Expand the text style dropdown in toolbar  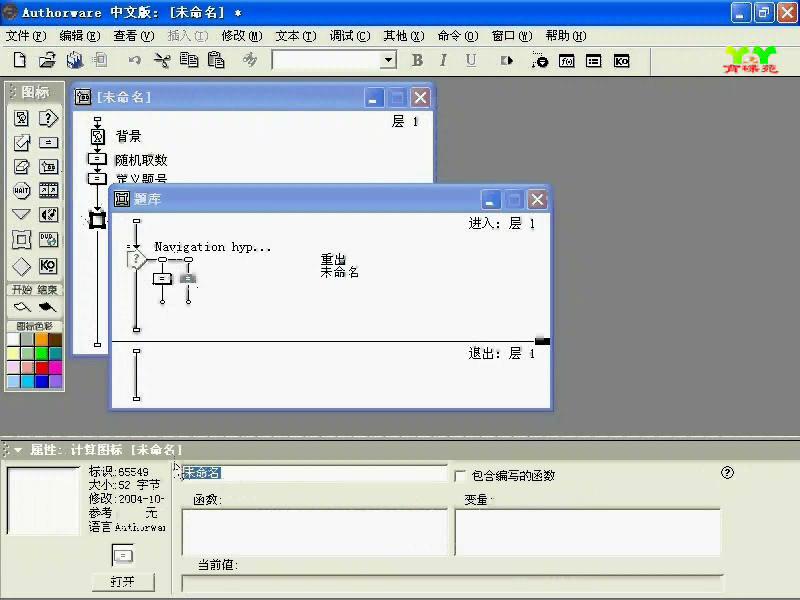pos(388,60)
